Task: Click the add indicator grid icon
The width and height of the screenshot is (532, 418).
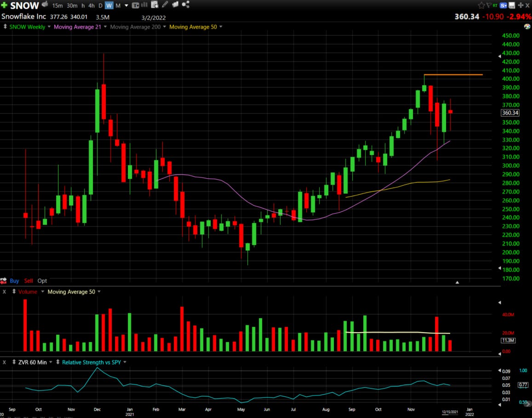Action: tap(154, 5)
